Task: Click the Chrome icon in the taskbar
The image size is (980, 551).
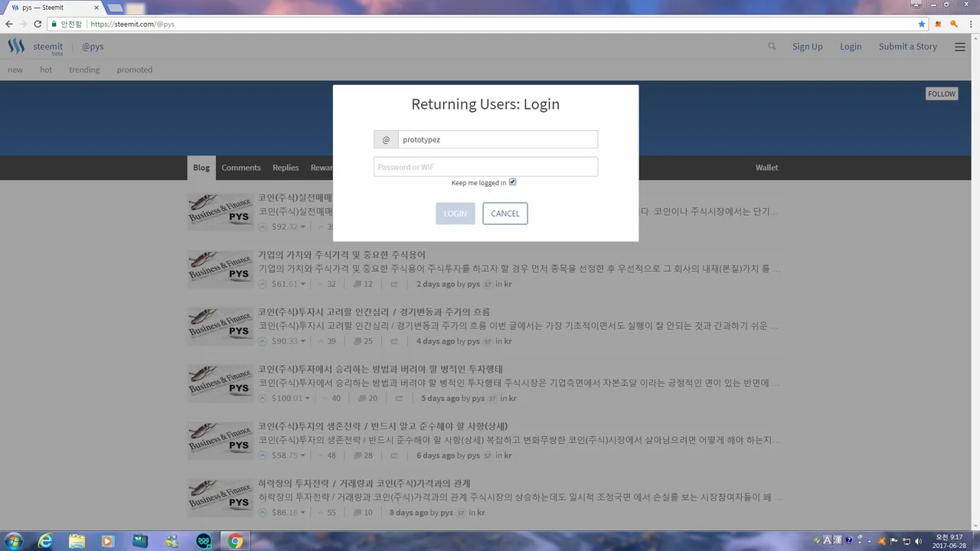Action: point(234,541)
